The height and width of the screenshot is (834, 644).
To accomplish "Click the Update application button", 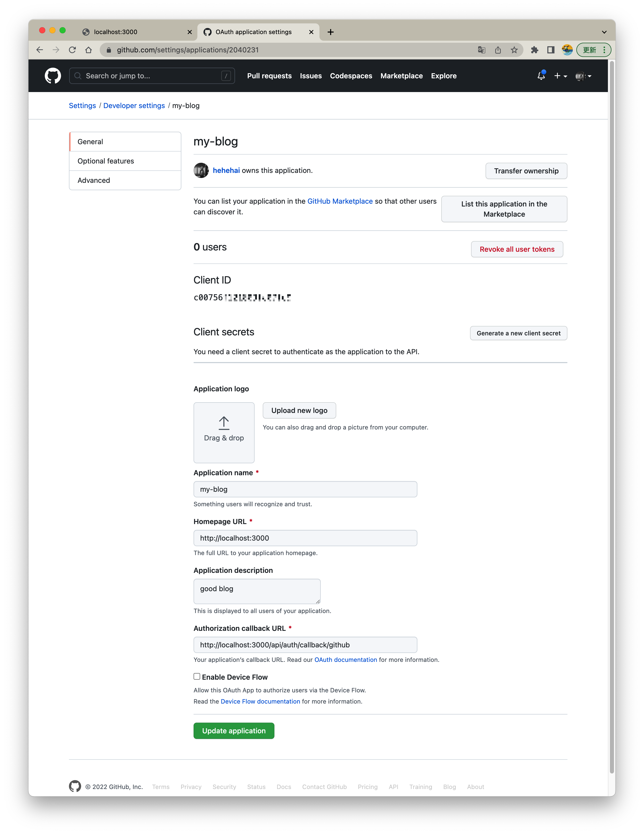I will [x=234, y=731].
